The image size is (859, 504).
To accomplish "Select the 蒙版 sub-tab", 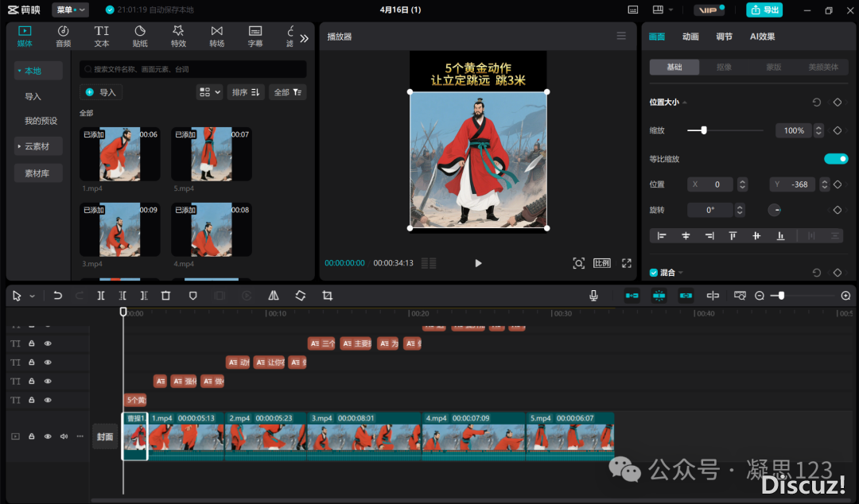I will [x=774, y=68].
